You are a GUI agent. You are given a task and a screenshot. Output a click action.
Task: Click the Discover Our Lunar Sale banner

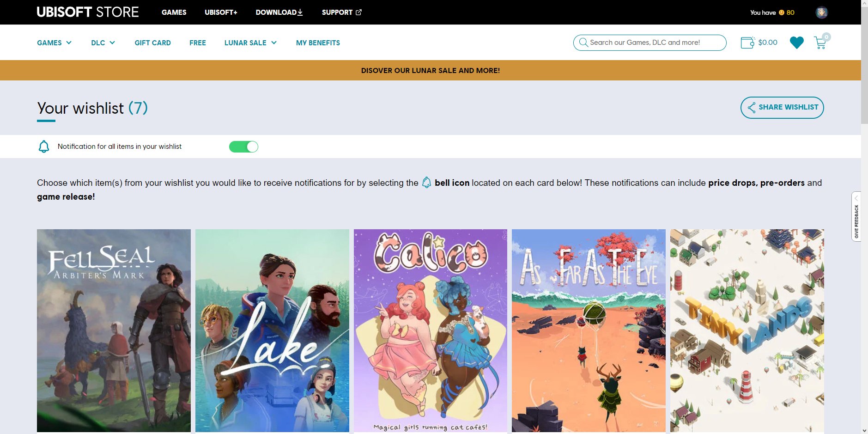(x=431, y=70)
